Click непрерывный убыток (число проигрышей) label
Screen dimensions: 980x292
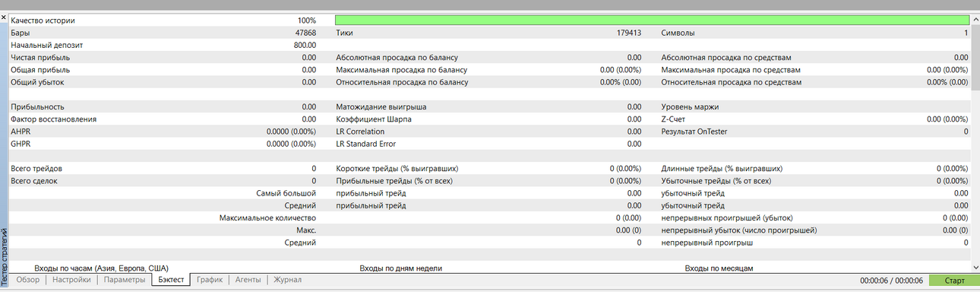pos(739,230)
